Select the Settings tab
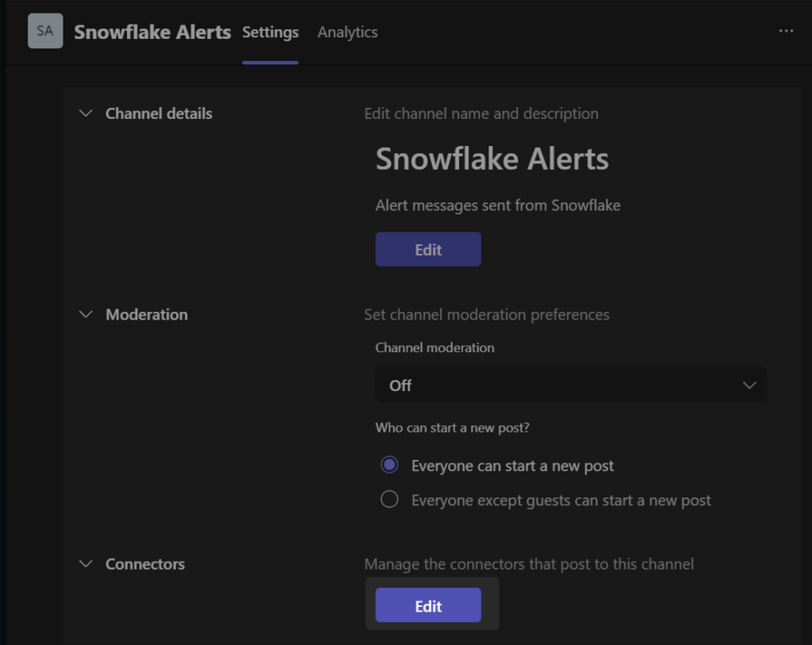 (270, 33)
